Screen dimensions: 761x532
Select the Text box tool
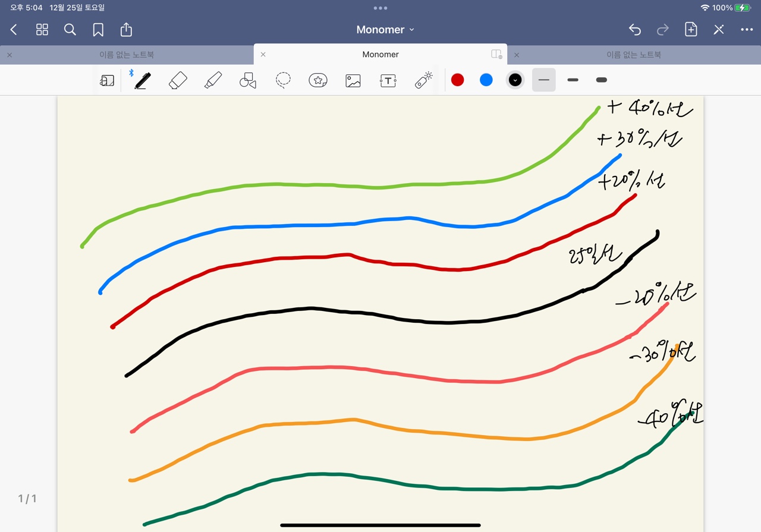point(388,80)
